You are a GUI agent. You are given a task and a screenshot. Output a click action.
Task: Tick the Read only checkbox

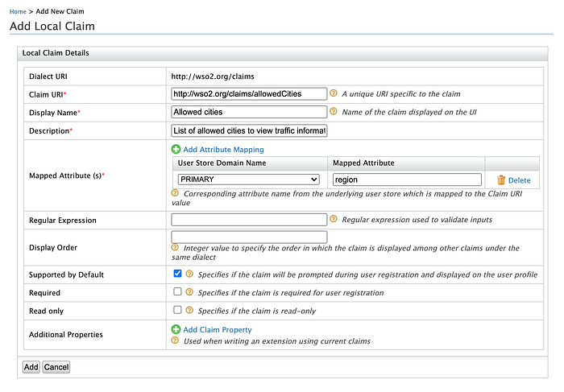click(x=177, y=309)
